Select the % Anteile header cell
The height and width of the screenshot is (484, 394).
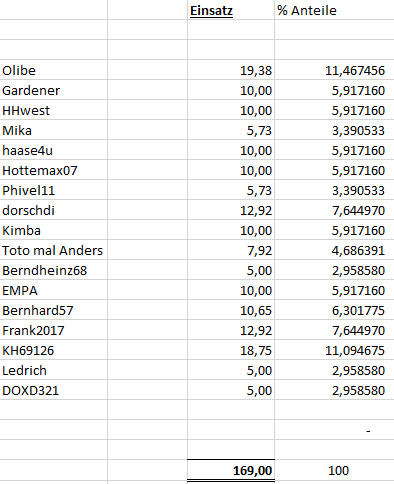pyautogui.click(x=334, y=10)
